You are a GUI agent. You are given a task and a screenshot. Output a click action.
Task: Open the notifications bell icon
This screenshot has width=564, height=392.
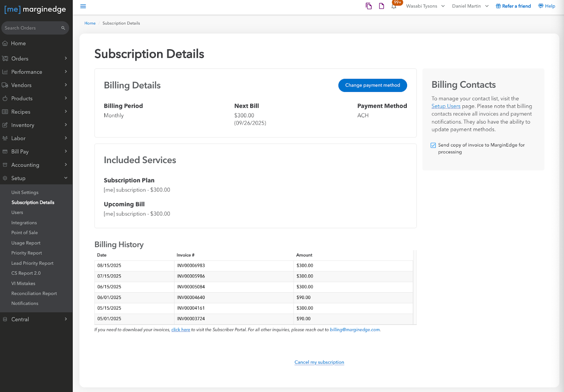(394, 6)
